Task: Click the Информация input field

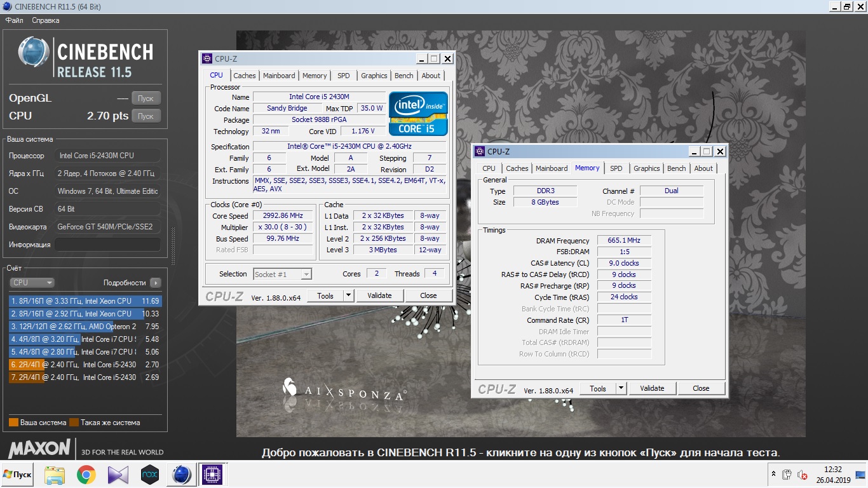Action: pyautogui.click(x=107, y=245)
